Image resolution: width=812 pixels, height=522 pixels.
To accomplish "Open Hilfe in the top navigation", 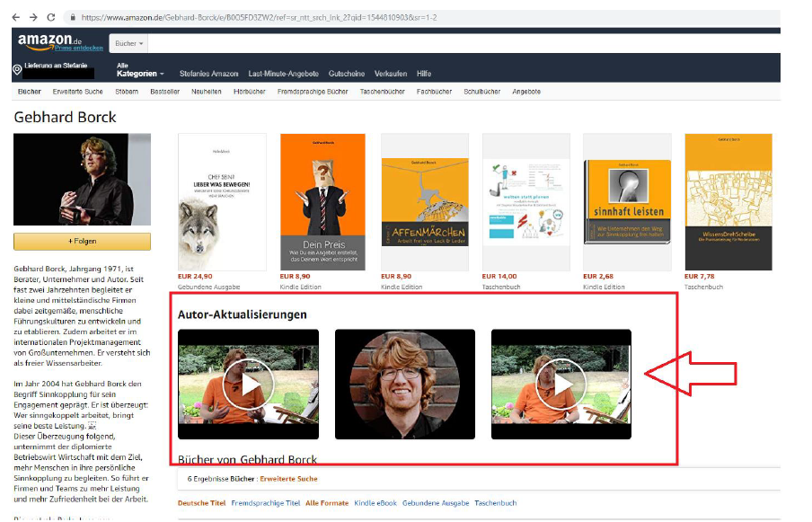I will pyautogui.click(x=424, y=74).
